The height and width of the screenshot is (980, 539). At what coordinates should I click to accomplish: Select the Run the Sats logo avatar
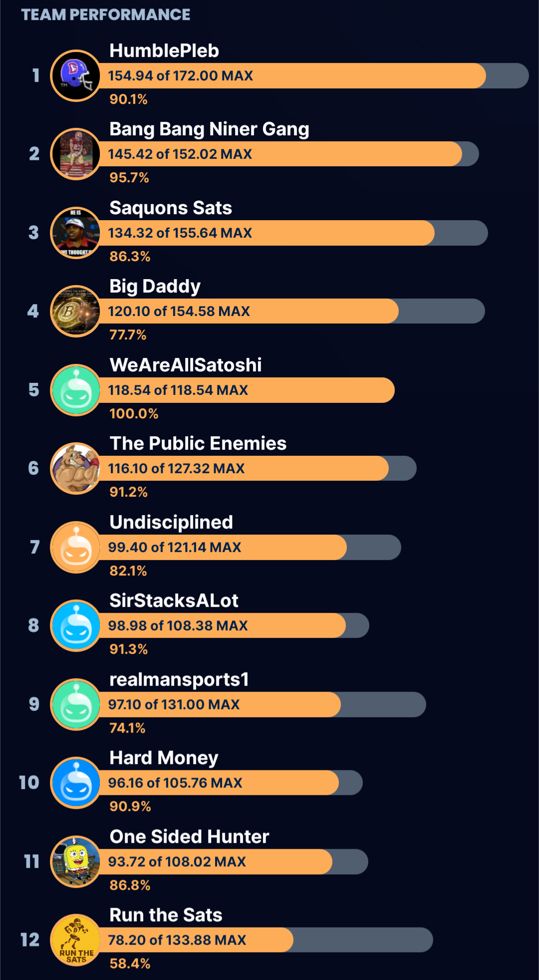point(76,940)
